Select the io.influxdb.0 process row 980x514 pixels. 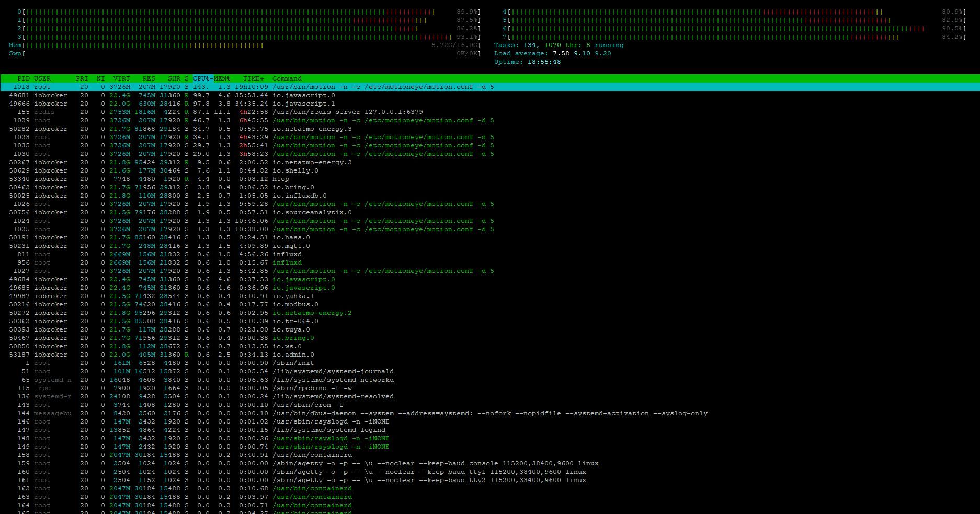point(490,196)
